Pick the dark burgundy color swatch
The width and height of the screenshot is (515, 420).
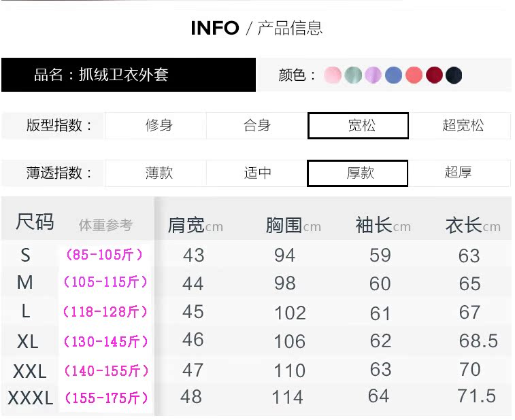(434, 75)
